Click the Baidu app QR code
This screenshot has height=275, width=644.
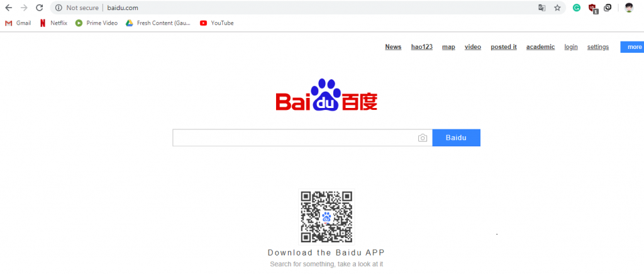pyautogui.click(x=326, y=217)
